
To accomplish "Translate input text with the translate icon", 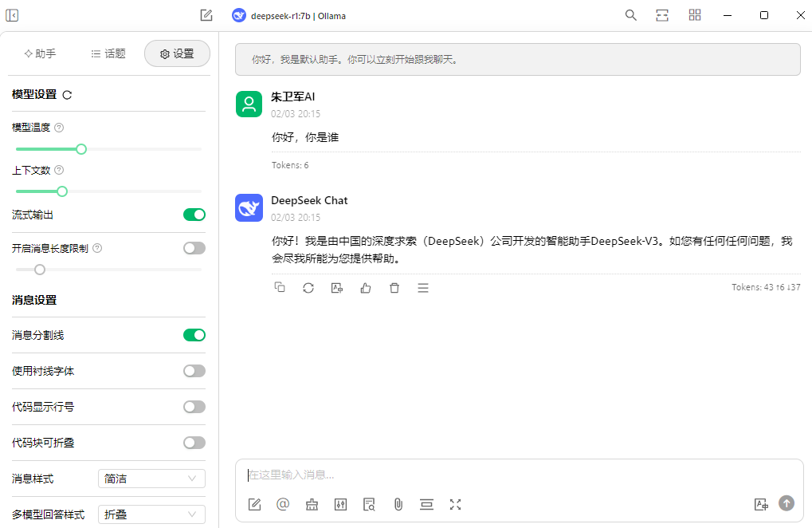I will coord(761,504).
